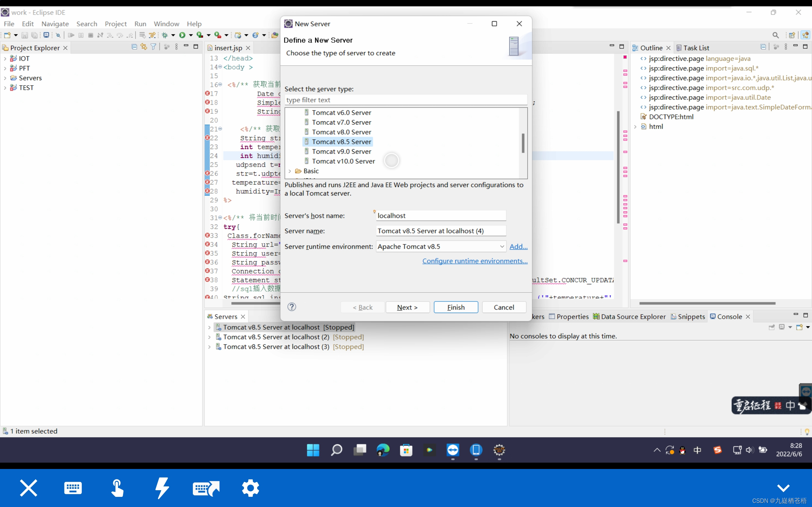The height and width of the screenshot is (507, 812).
Task: Click the Server name input field
Action: click(x=441, y=231)
